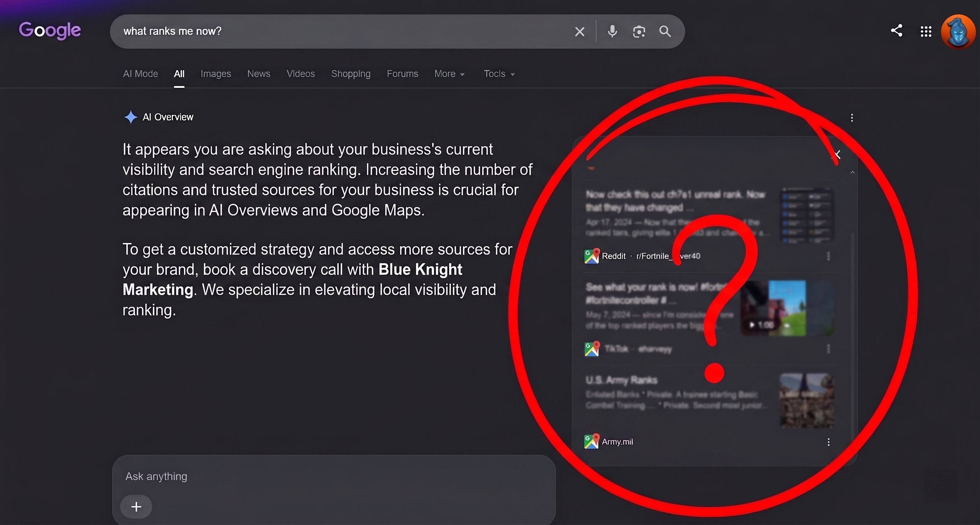This screenshot has height=525, width=980.
Task: Open Google Lens image search icon
Action: tap(639, 32)
